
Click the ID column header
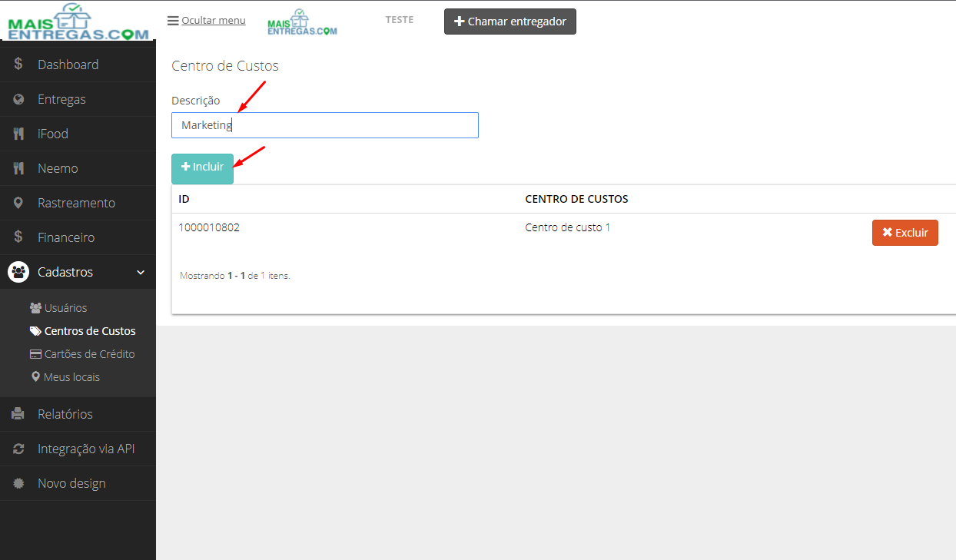[184, 199]
